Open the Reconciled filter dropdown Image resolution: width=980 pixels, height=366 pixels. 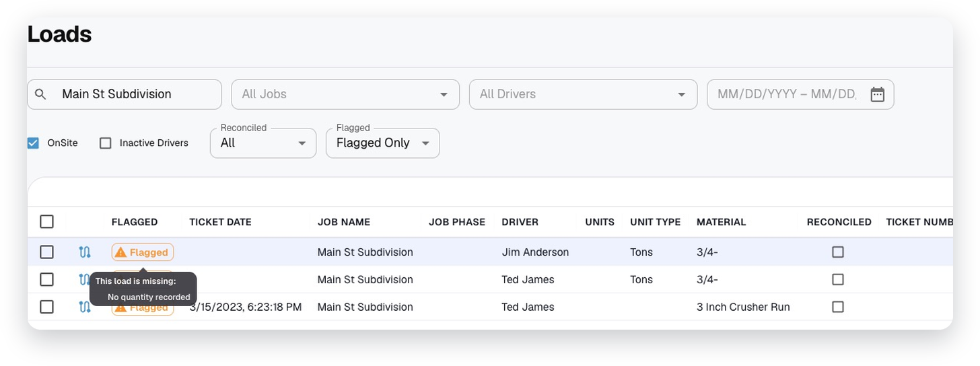263,143
